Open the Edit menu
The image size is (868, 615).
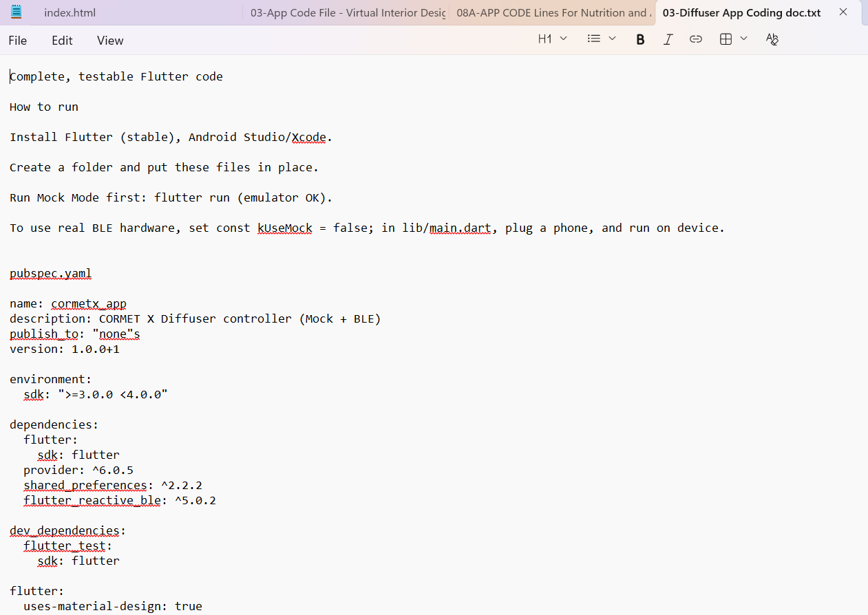62,41
